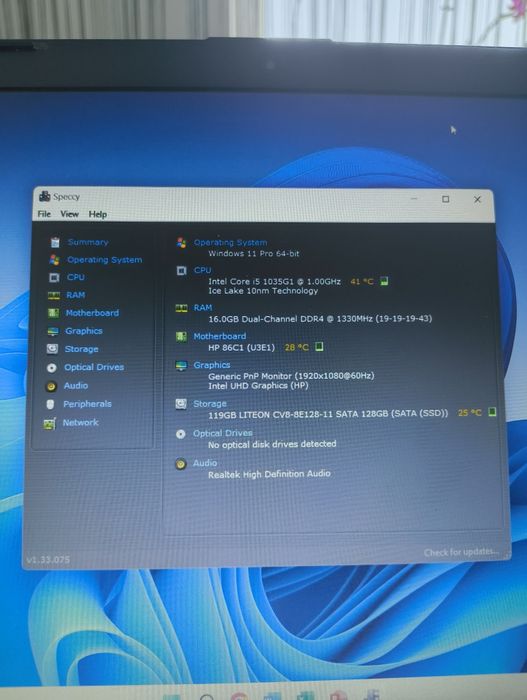The width and height of the screenshot is (527, 700).
Task: Click the 41 °C CPU temperature value
Action: 362,281
